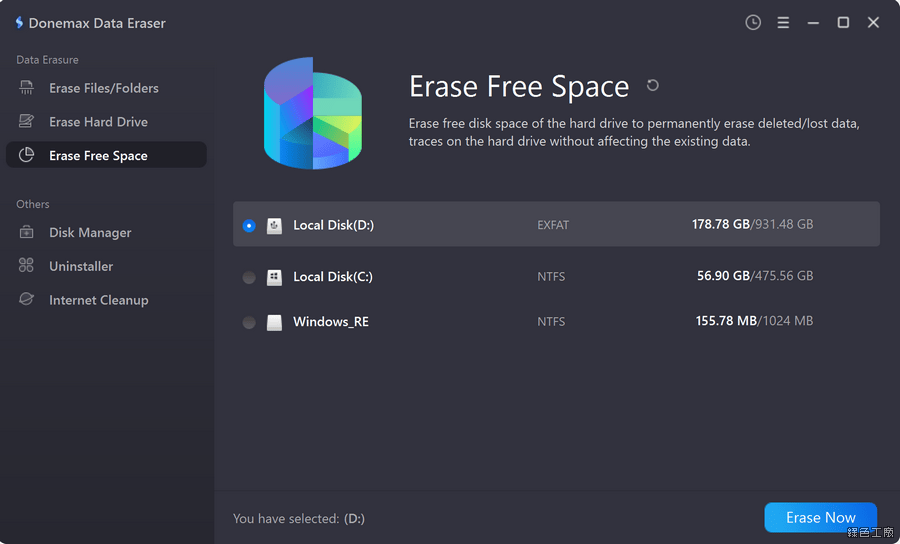
Task: Click the Donemax Data Eraser logo
Action: click(19, 22)
